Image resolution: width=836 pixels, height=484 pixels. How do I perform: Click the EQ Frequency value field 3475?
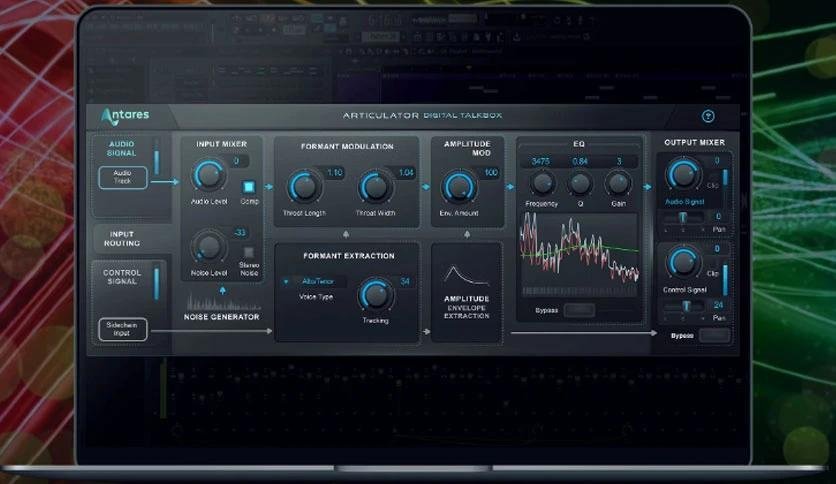tap(541, 161)
